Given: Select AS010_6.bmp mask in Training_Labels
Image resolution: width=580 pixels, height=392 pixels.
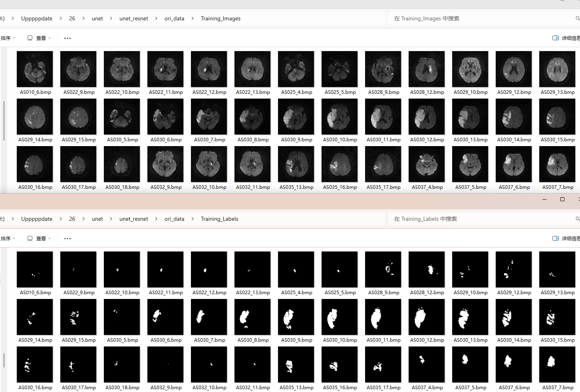Looking at the screenshot, I should click(35, 269).
